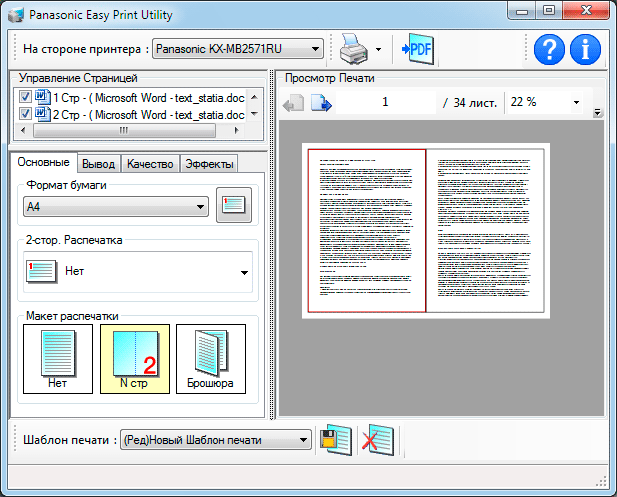Viewport: 617px width, 497px height.
Task: Switch to the Основные tab
Action: tap(43, 162)
